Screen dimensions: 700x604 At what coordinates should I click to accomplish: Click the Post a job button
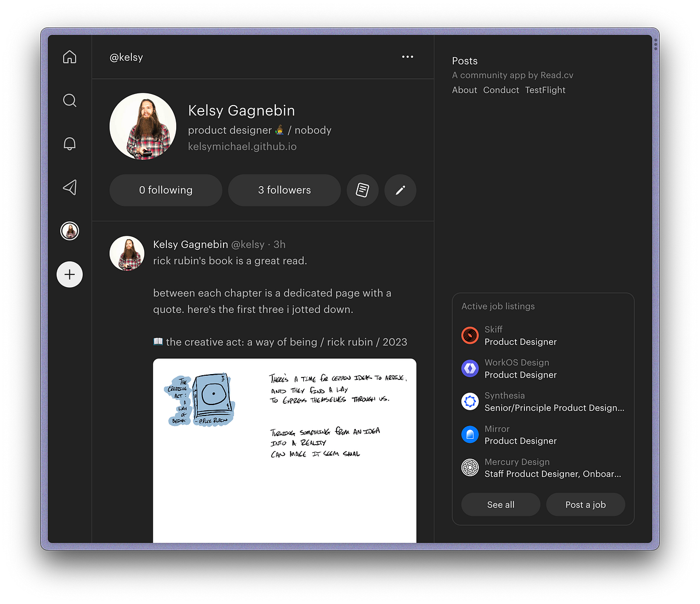pos(585,504)
